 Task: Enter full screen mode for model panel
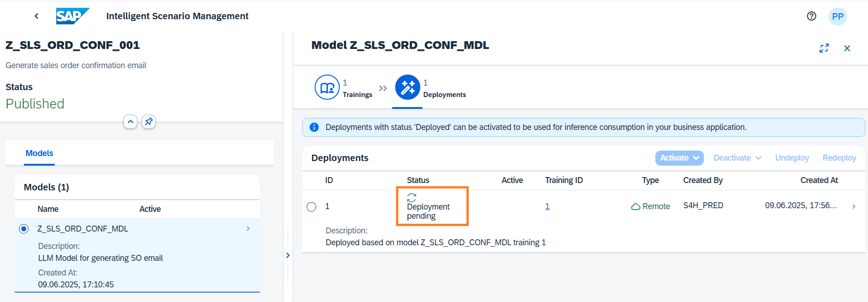click(824, 48)
